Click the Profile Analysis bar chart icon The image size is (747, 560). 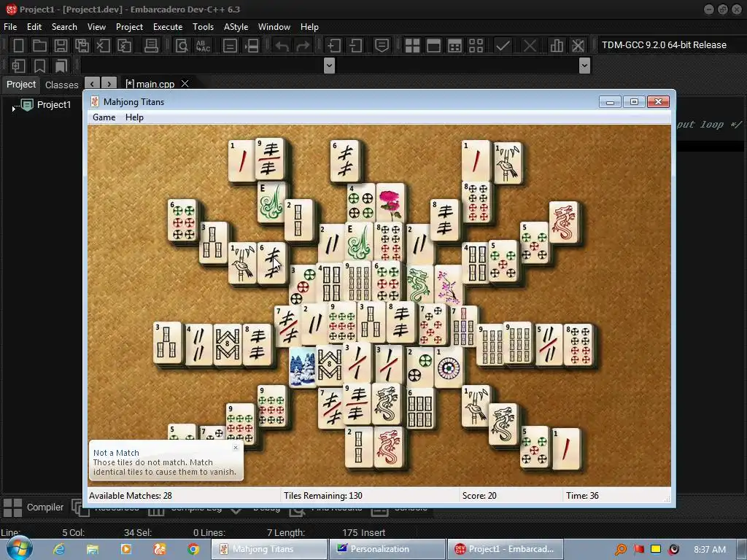coord(557,46)
